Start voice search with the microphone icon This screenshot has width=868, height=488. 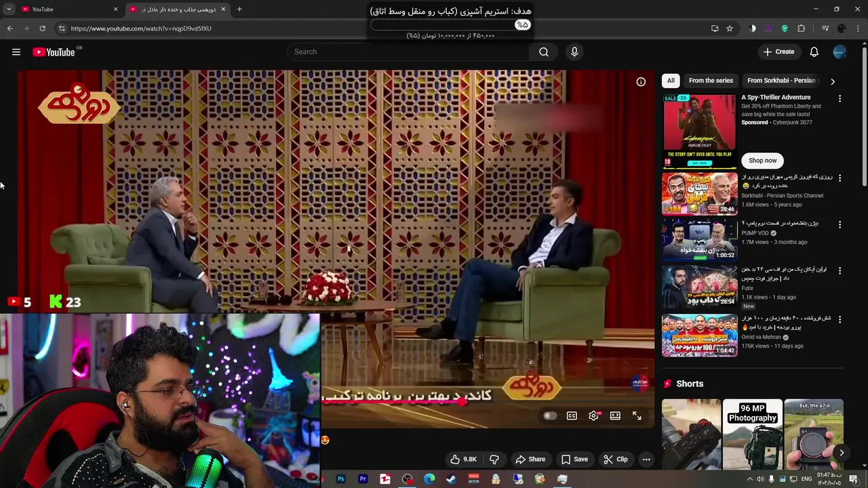(574, 52)
